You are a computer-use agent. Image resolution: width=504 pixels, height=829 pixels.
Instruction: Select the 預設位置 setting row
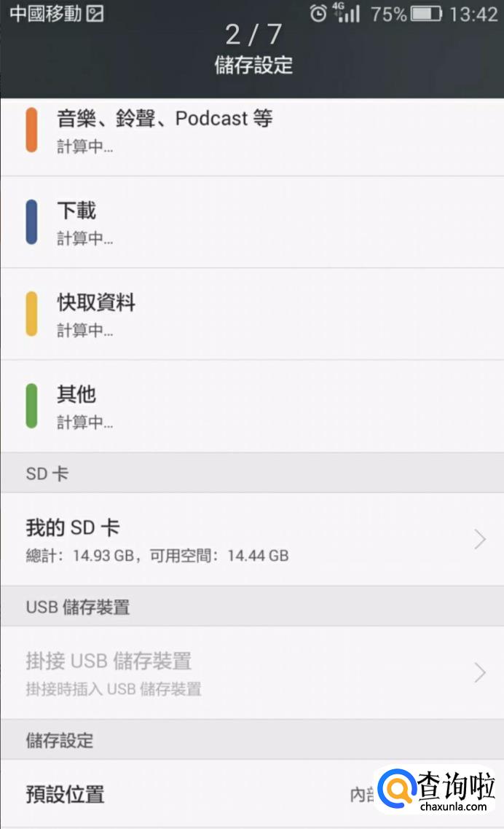point(66,793)
